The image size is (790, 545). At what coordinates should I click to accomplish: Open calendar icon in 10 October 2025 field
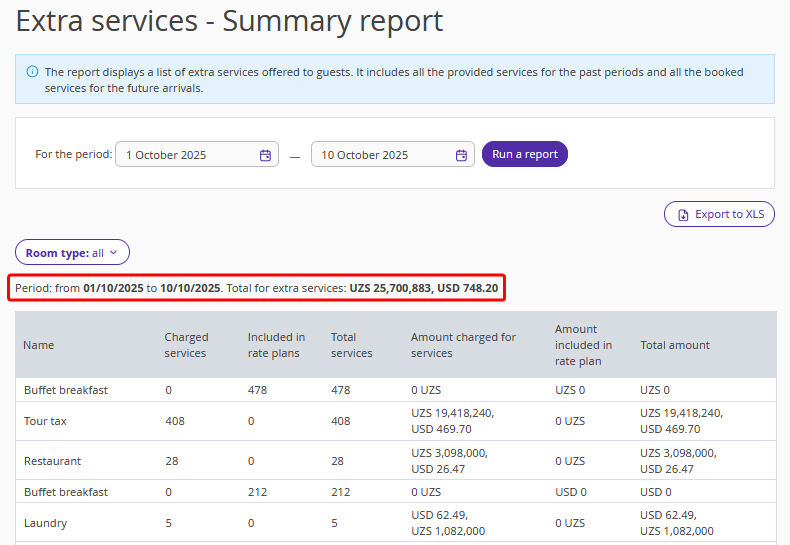pyautogui.click(x=461, y=155)
